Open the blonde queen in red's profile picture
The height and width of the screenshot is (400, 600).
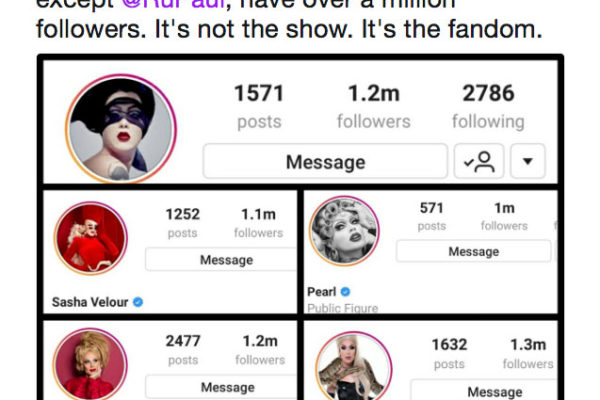point(90,364)
